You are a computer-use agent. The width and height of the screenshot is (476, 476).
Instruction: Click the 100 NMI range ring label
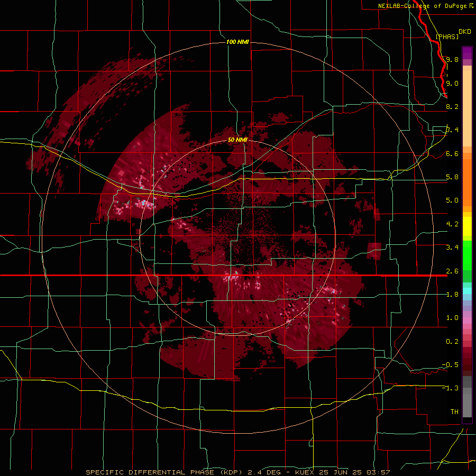237,42
